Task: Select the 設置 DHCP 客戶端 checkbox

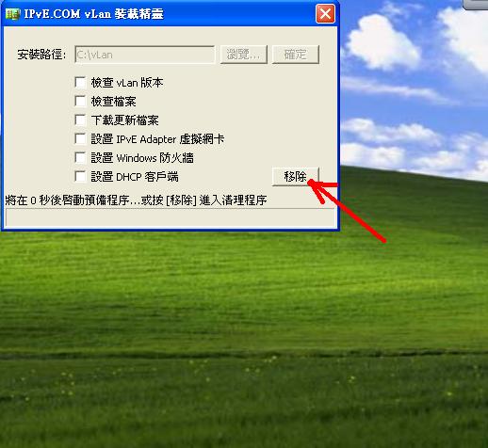Action: [x=80, y=176]
